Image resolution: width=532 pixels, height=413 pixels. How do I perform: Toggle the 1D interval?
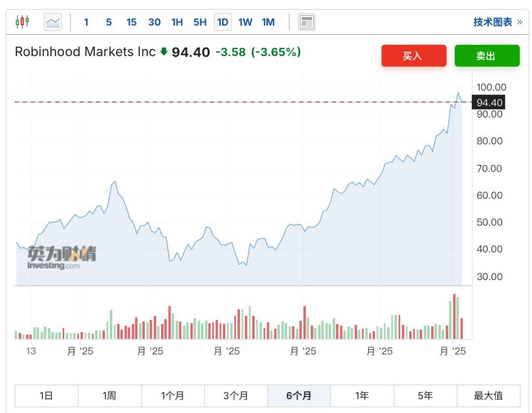[223, 22]
